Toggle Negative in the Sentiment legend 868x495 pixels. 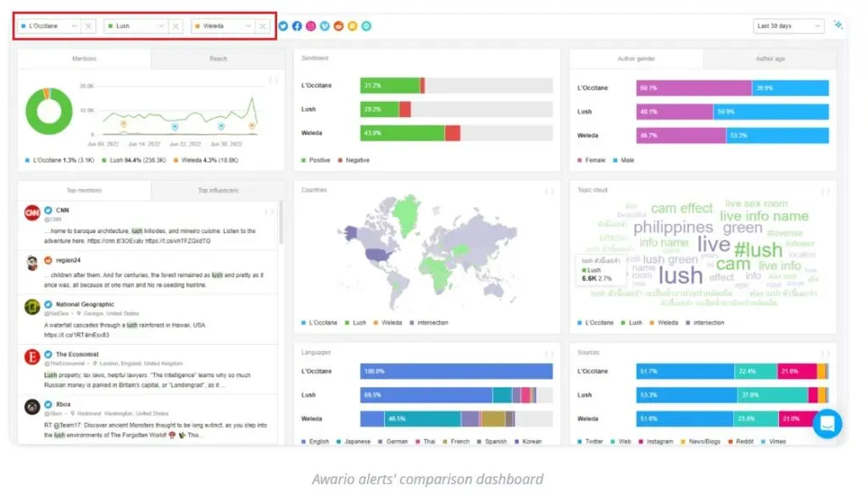pos(354,159)
